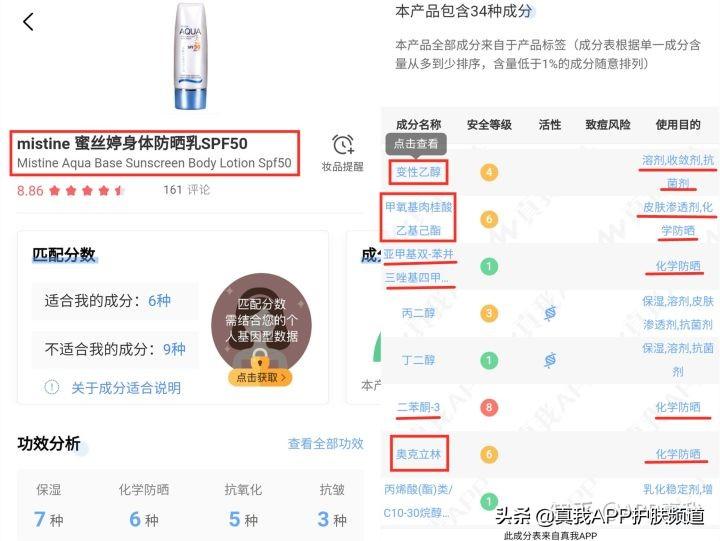Tap the activity DNA icon for 丙二醇
The height and width of the screenshot is (541, 720).
coord(550,313)
